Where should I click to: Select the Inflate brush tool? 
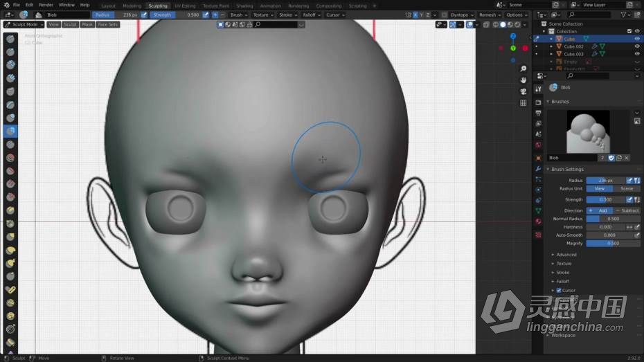(10, 118)
